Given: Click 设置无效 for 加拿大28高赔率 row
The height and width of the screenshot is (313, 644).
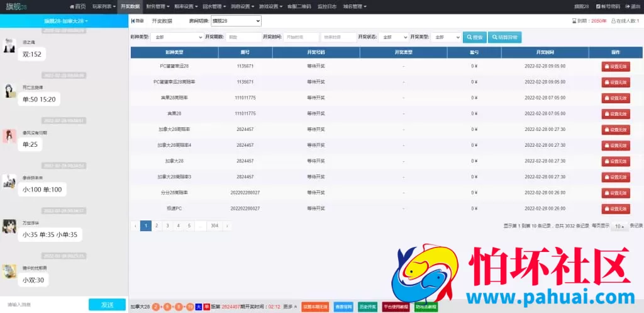Looking at the screenshot, I should [x=616, y=130].
